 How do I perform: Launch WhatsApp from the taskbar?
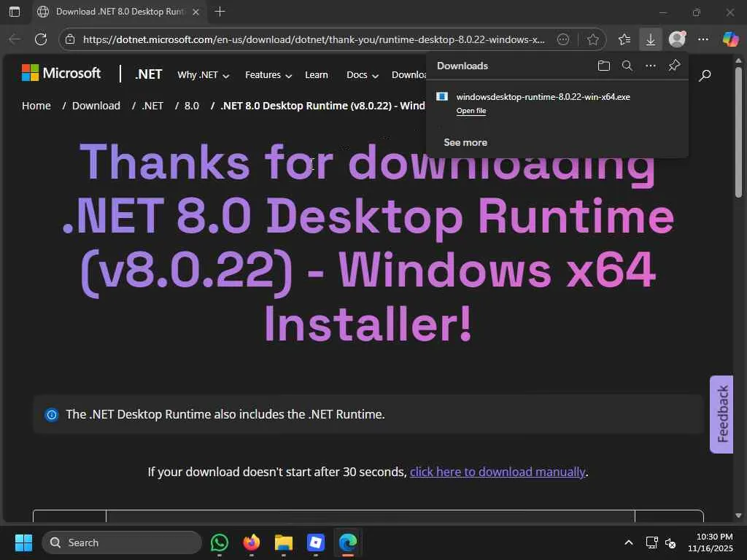219,542
